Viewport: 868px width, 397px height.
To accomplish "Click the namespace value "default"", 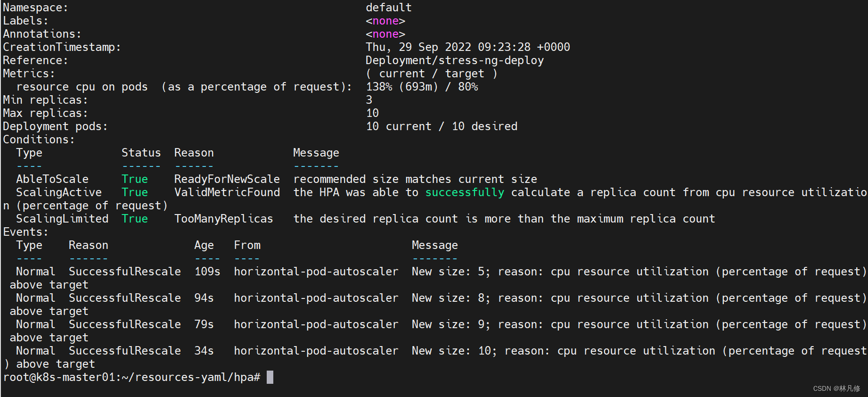I will click(x=388, y=8).
